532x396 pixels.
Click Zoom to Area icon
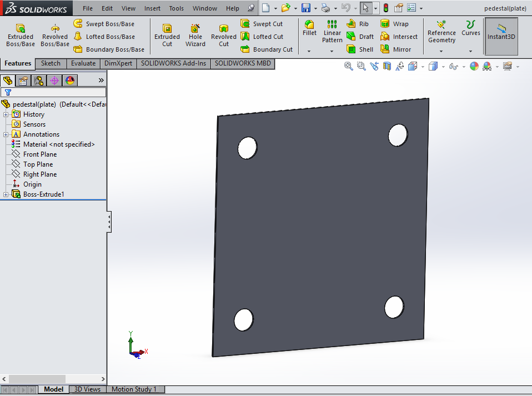[x=362, y=66]
